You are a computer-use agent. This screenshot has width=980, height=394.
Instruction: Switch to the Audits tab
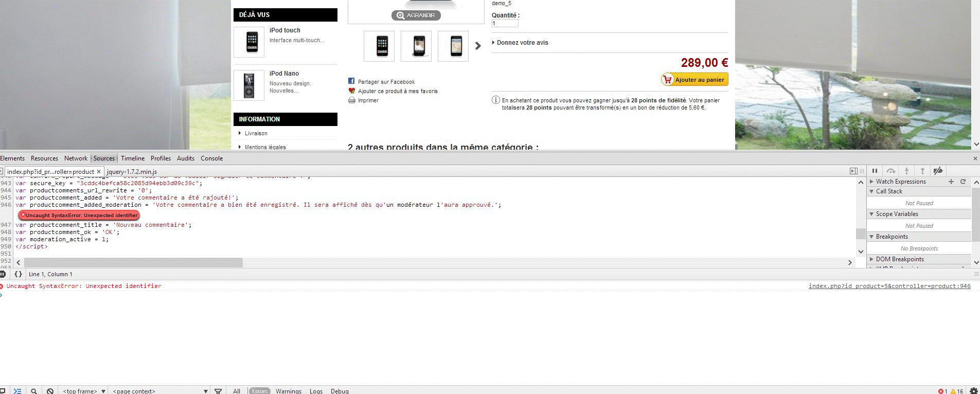pos(186,158)
